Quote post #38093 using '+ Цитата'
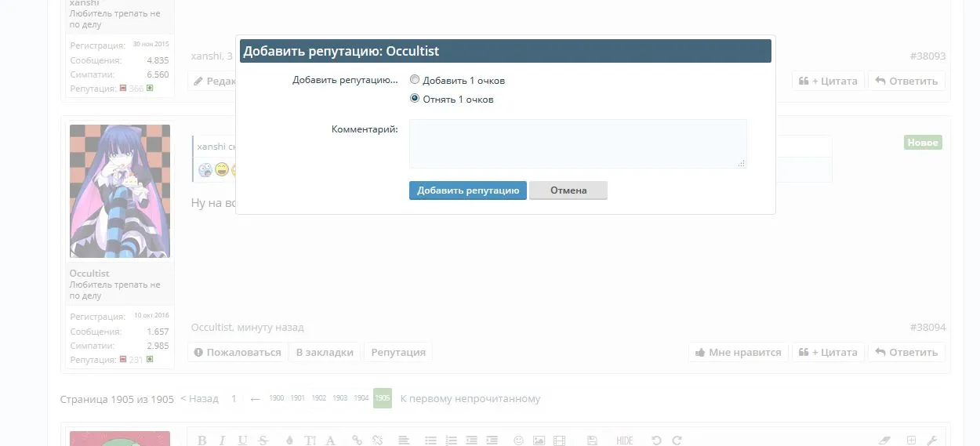 [x=828, y=81]
